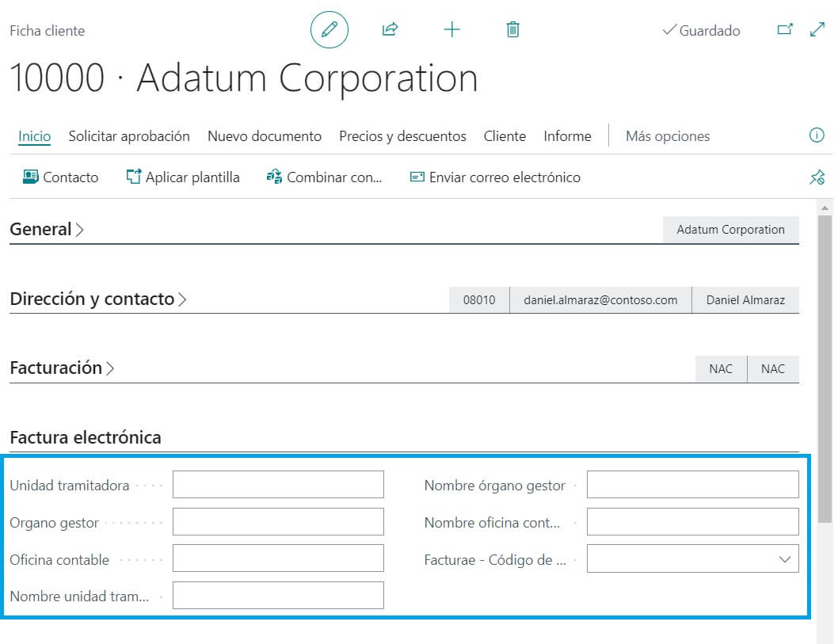Screen dimensions: 838x644
Task: Open the Nuevo documento menu
Action: tap(265, 136)
